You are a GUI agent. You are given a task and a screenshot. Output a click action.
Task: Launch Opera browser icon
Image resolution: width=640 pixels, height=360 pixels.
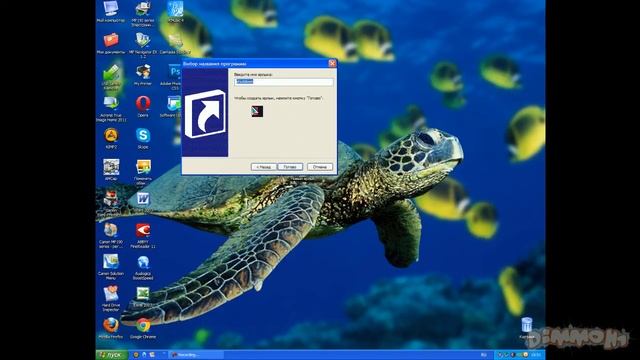143,107
